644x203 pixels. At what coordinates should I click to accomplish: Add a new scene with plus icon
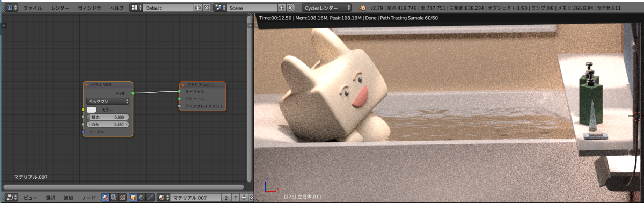point(282,8)
